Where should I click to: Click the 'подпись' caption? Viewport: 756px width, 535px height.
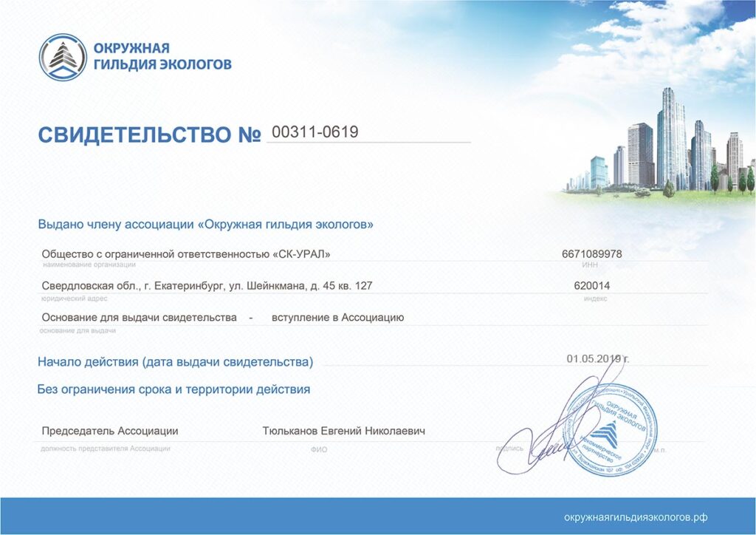tap(509, 448)
